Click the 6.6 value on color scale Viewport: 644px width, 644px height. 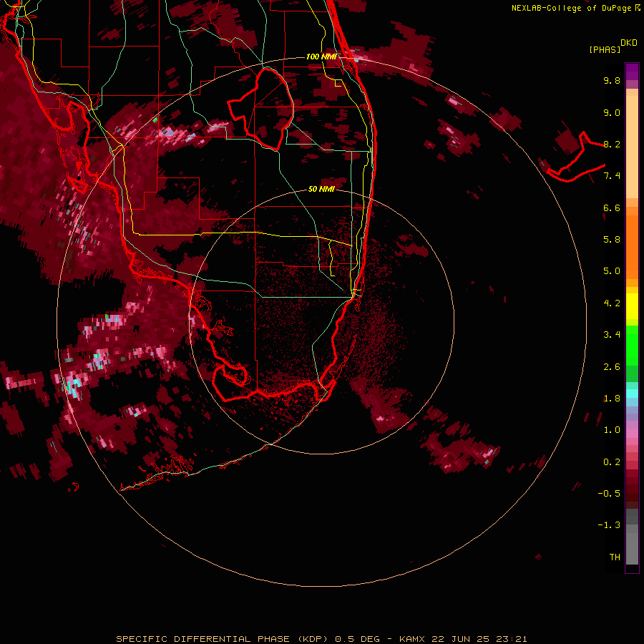pos(612,208)
